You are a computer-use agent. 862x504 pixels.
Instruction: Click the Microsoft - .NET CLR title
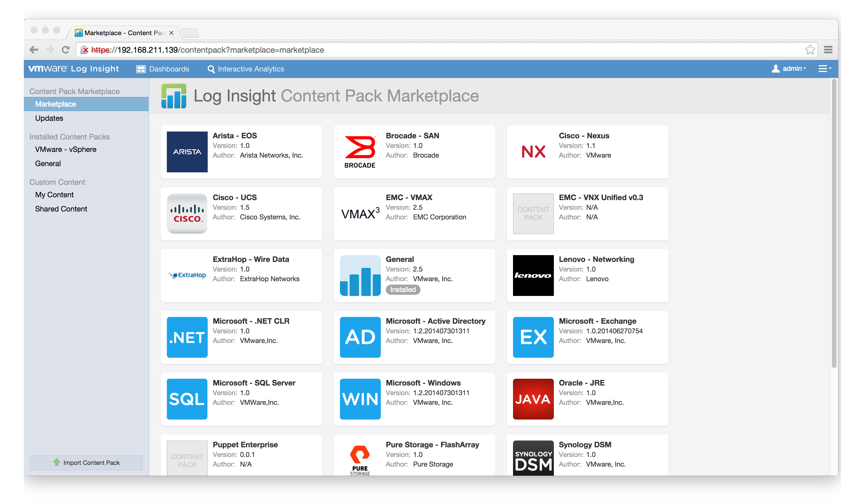[251, 321]
